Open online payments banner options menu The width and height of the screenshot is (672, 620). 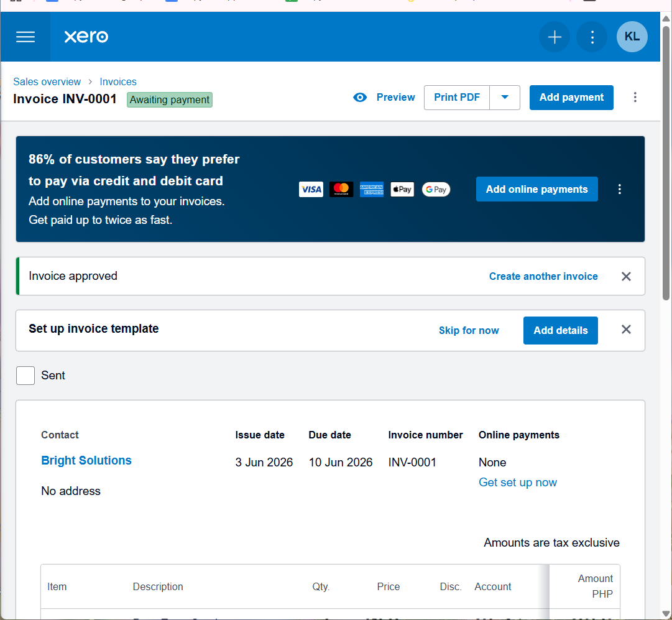coord(619,189)
